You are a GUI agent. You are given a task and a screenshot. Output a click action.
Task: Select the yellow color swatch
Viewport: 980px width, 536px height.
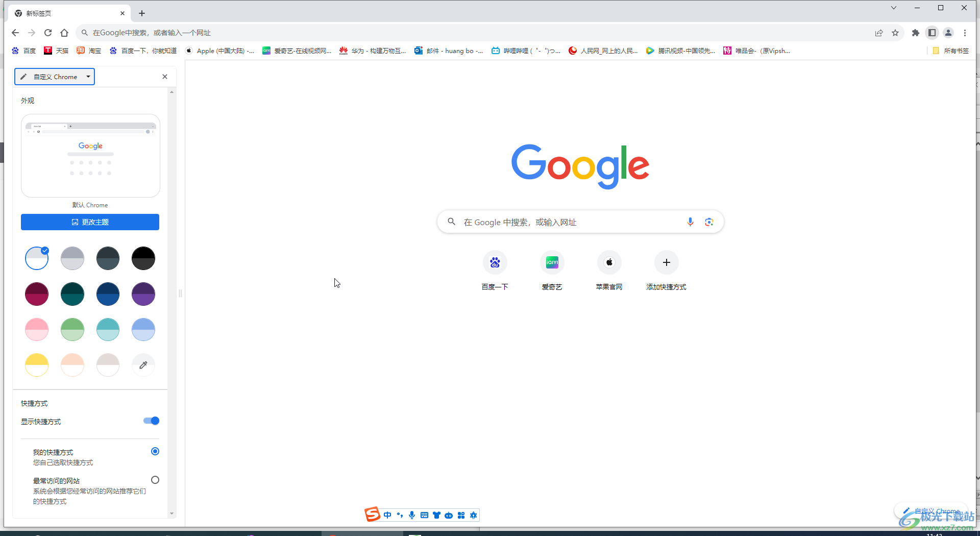(x=37, y=365)
